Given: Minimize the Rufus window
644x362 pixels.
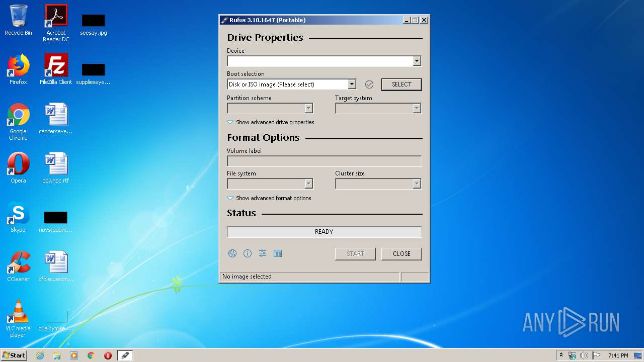Looking at the screenshot, I should point(407,20).
